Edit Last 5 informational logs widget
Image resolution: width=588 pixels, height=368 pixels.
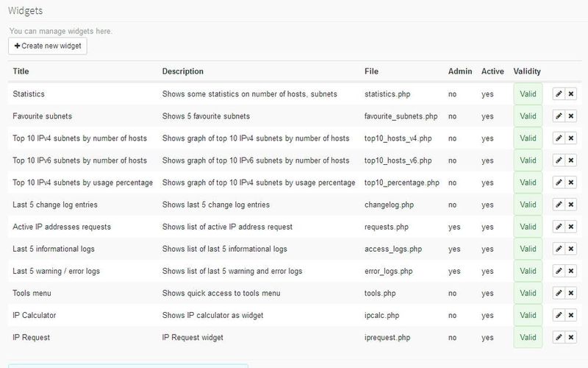pyautogui.click(x=559, y=249)
